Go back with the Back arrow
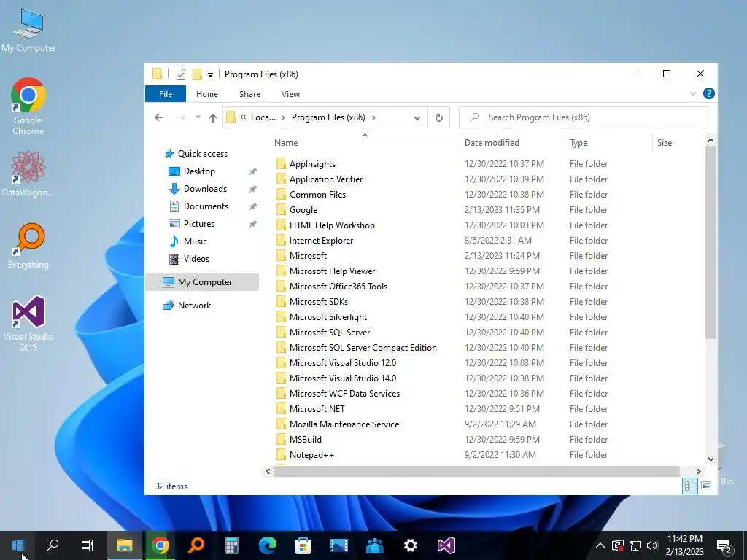Screen dimensions: 747x560 point(159,117)
